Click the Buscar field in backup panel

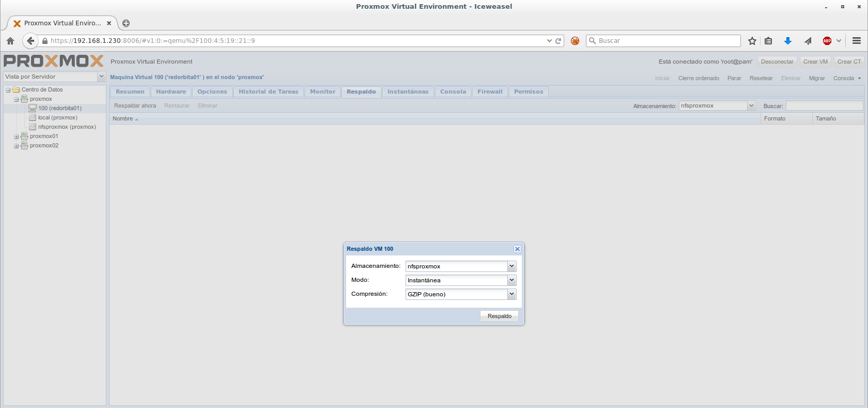point(824,105)
